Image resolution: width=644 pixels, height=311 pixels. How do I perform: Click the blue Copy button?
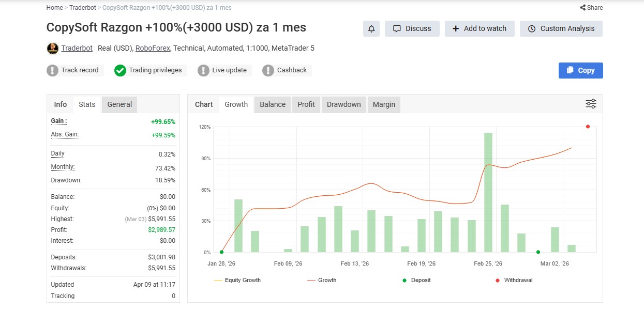(x=580, y=70)
